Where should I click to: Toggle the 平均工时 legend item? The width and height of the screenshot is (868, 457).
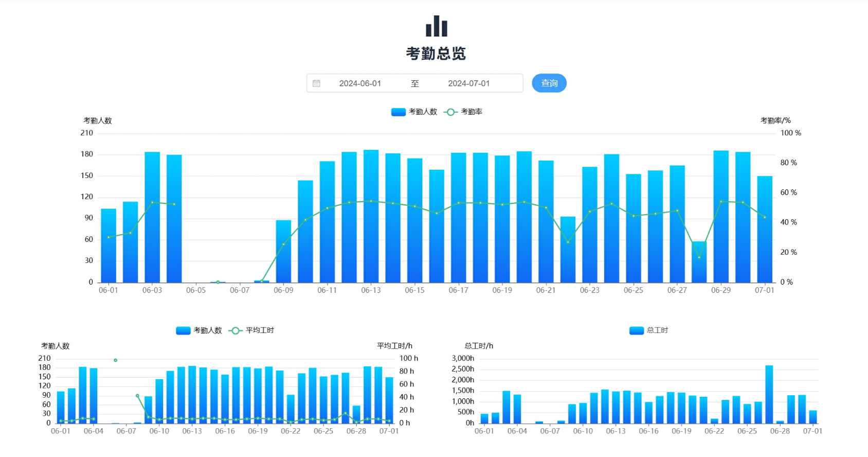coord(251,330)
